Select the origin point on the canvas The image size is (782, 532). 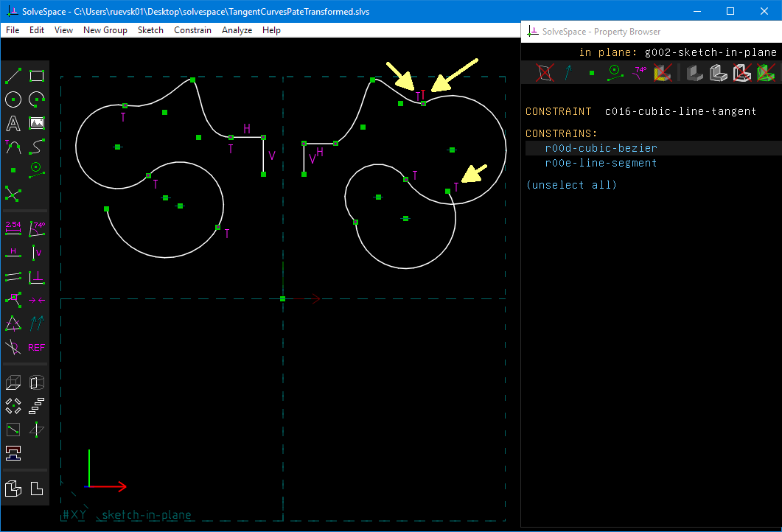click(x=283, y=298)
